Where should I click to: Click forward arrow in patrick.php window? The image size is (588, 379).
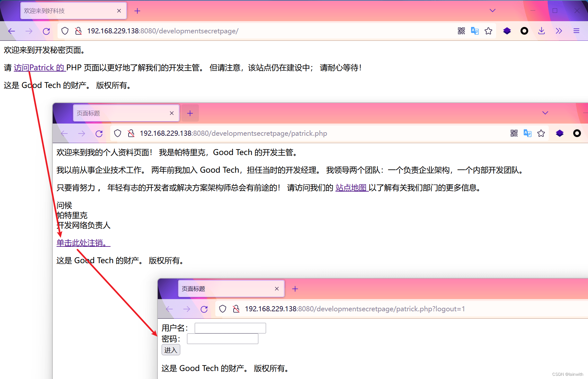tap(82, 134)
